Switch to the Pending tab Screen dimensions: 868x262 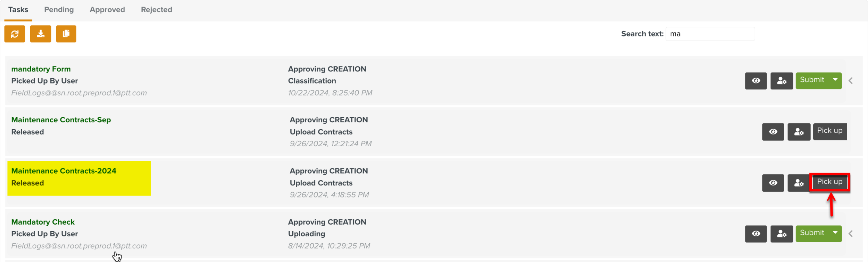(x=59, y=10)
